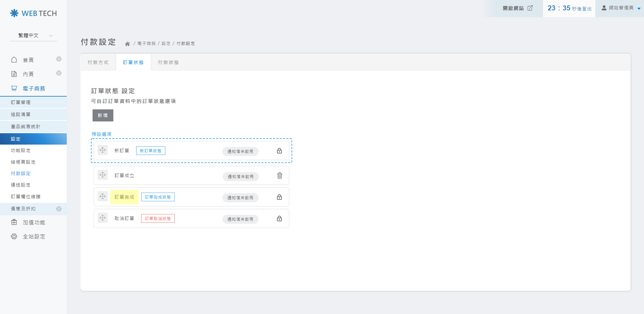The width and height of the screenshot is (644, 314).
Task: Switch to the 付款狀態 tab
Action: (168, 62)
